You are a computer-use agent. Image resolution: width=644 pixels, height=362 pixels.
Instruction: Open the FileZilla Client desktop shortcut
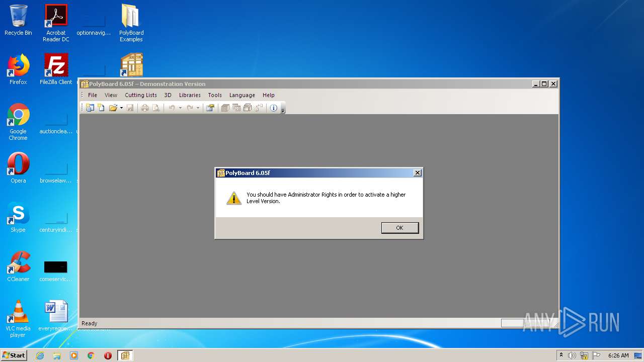pyautogui.click(x=56, y=69)
